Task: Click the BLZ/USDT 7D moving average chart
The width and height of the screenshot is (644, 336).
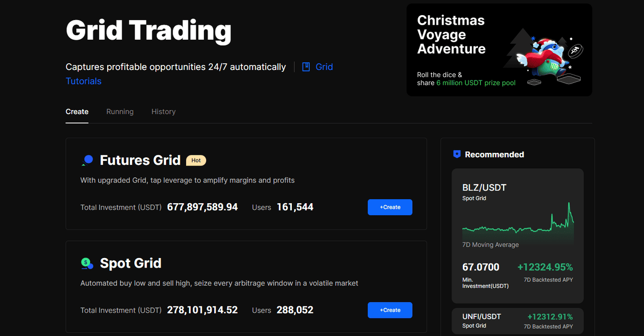Action: pos(518,224)
